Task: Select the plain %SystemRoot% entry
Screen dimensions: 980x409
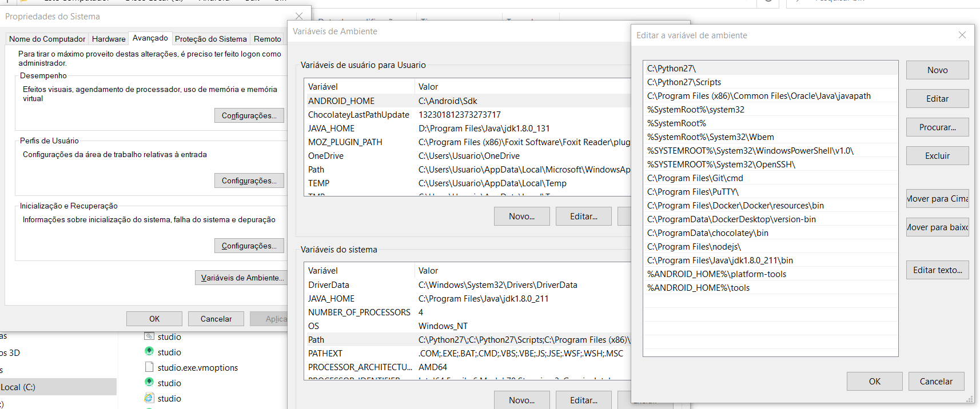Action: click(770, 123)
